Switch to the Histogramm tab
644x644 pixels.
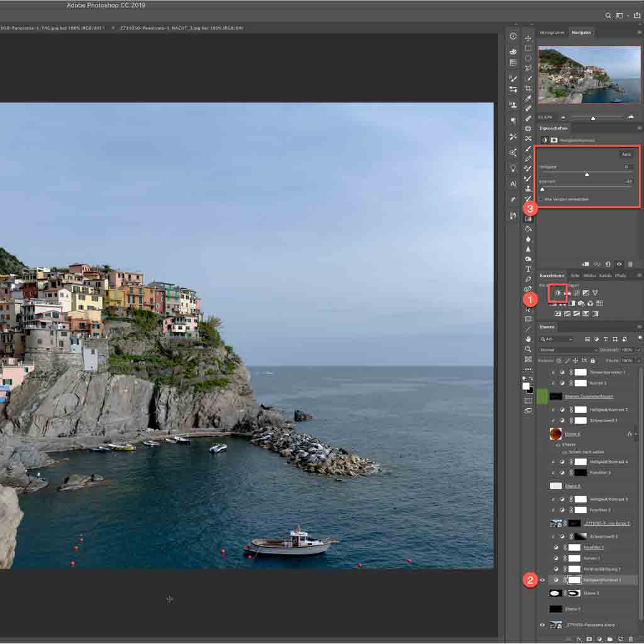[x=552, y=33]
